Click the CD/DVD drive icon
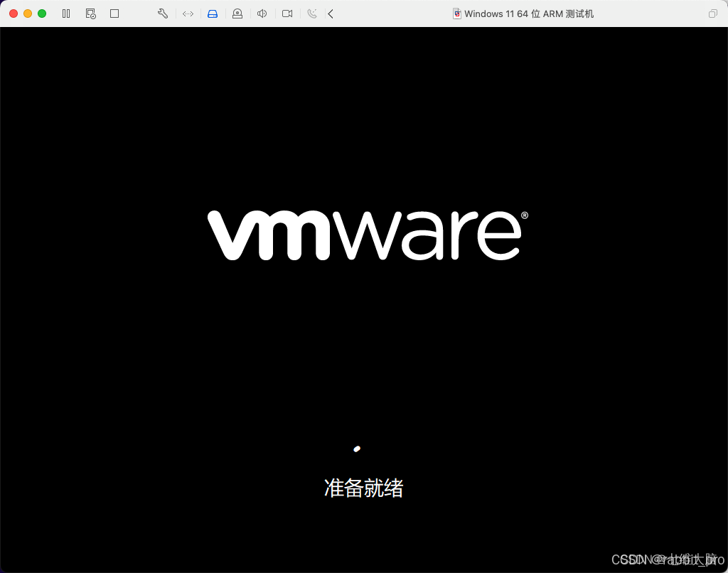This screenshot has height=573, width=728. tap(237, 14)
